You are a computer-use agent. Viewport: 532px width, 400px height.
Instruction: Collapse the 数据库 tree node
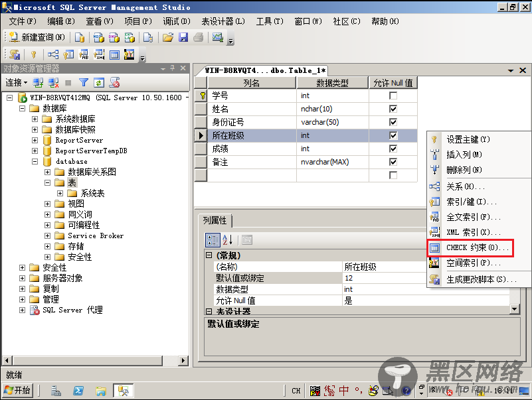coord(22,109)
